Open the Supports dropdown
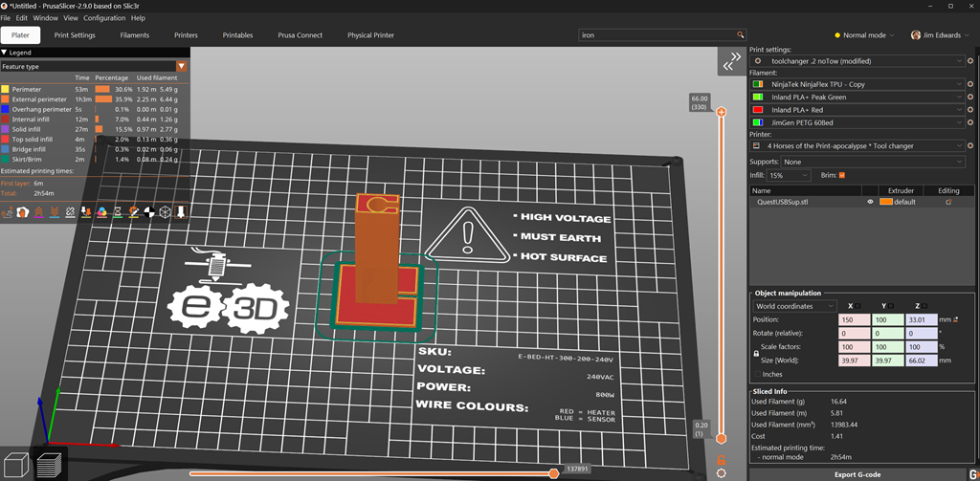 pyautogui.click(x=871, y=162)
